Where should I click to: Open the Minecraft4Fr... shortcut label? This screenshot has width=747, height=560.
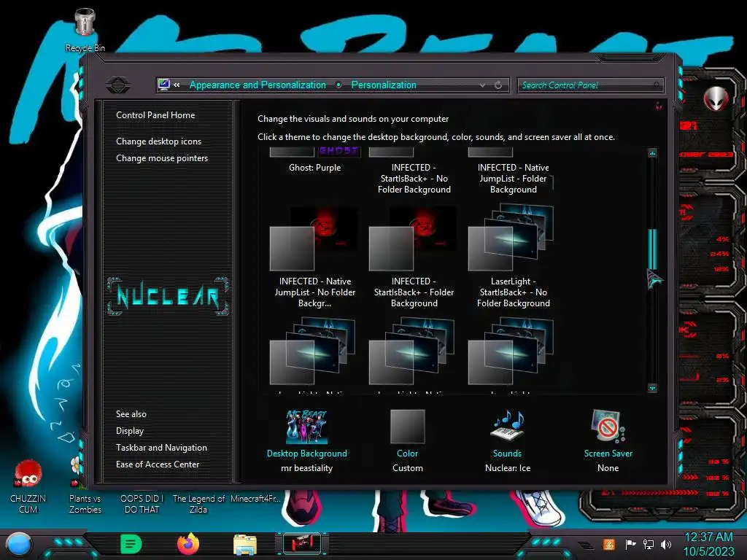click(256, 499)
